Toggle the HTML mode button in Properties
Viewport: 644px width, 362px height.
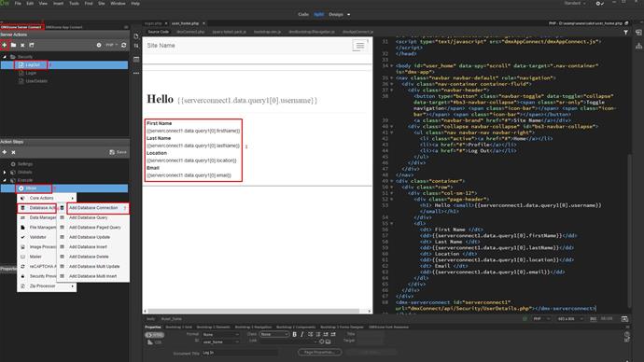pos(155,335)
